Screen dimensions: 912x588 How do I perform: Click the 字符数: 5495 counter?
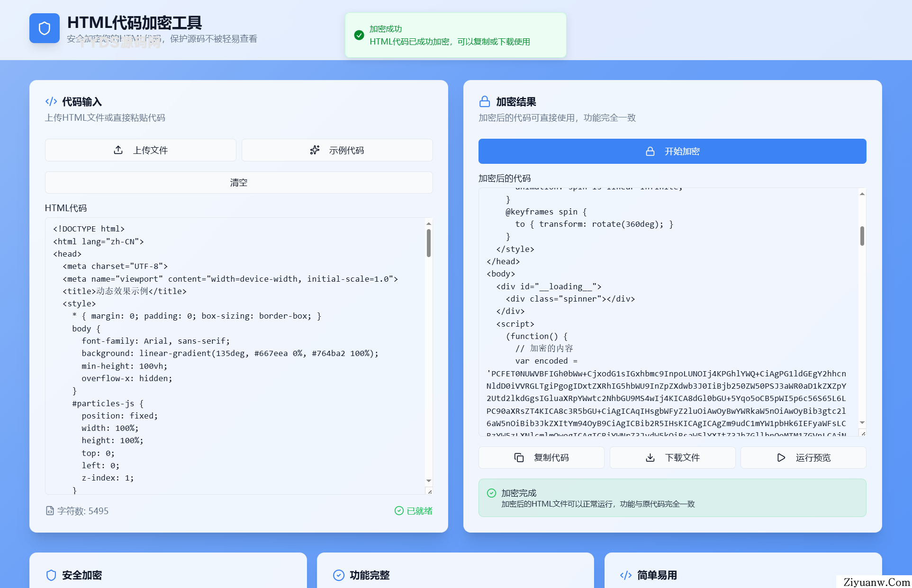point(83,511)
